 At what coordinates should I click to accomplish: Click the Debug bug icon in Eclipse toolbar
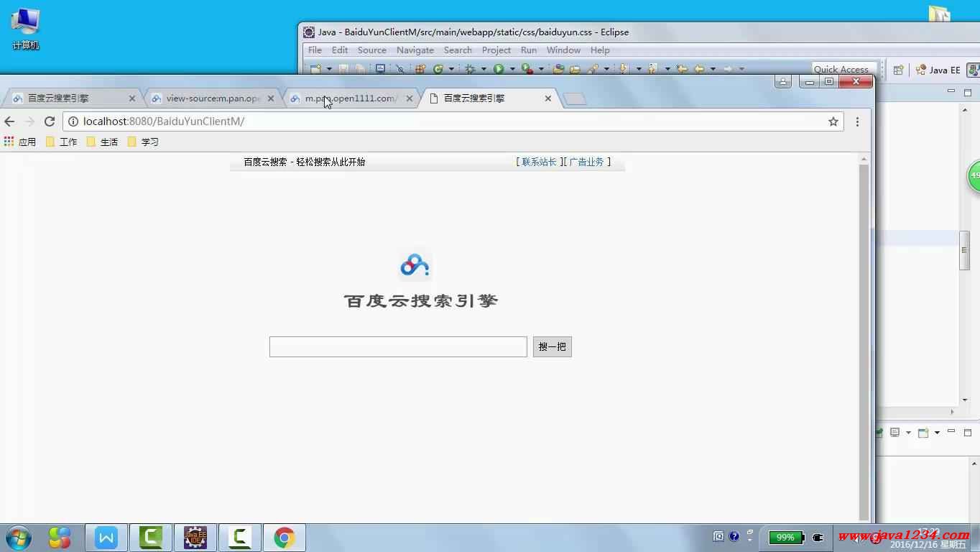pyautogui.click(x=470, y=69)
